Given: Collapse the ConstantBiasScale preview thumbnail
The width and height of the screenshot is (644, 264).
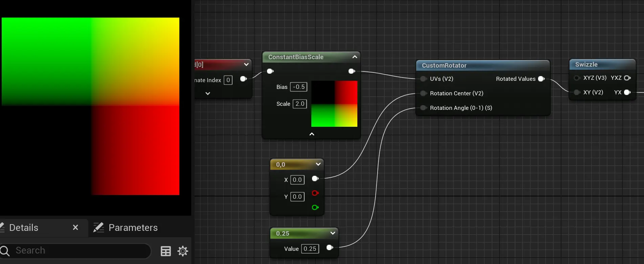Looking at the screenshot, I should tap(312, 134).
